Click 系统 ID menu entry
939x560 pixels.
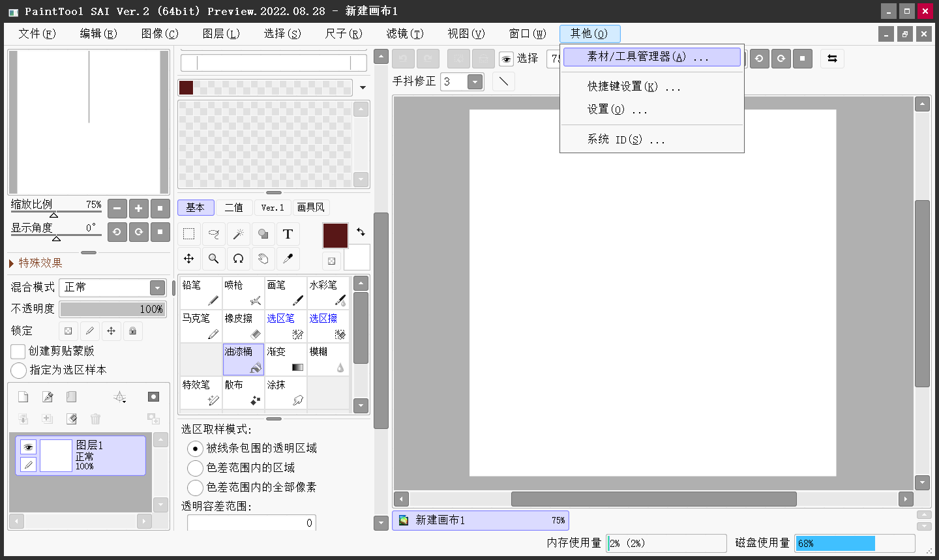652,140
